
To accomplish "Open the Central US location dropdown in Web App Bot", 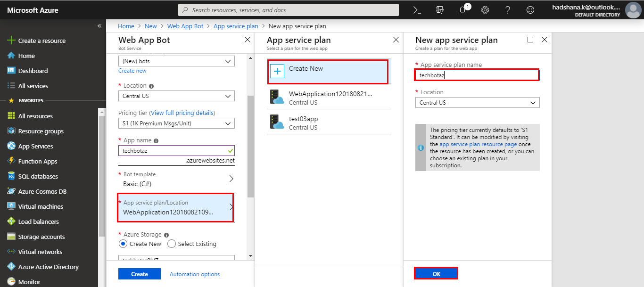I will point(176,96).
